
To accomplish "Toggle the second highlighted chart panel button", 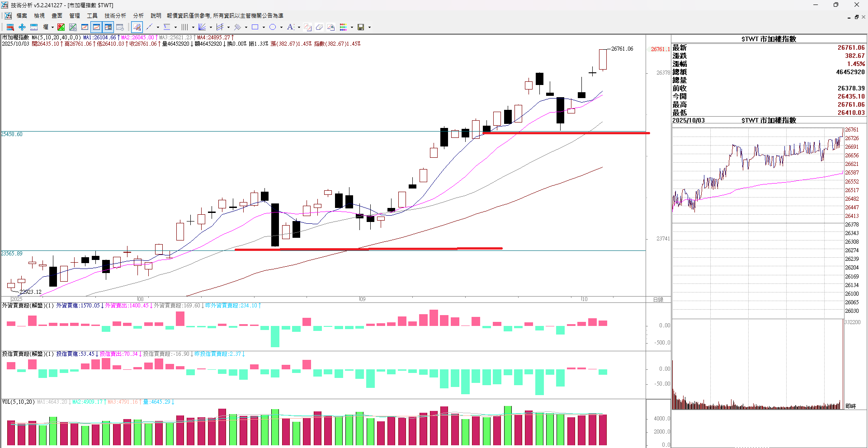I will pyautogui.click(x=108, y=27).
